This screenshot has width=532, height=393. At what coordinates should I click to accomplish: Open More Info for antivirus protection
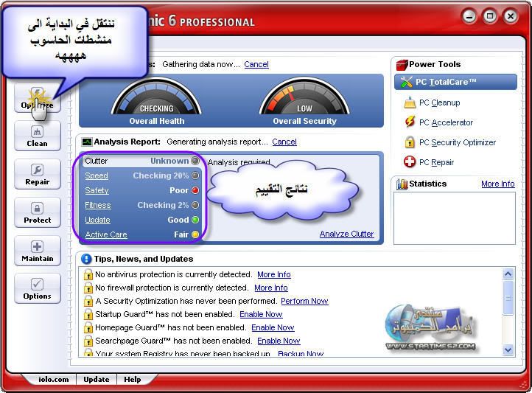click(274, 274)
